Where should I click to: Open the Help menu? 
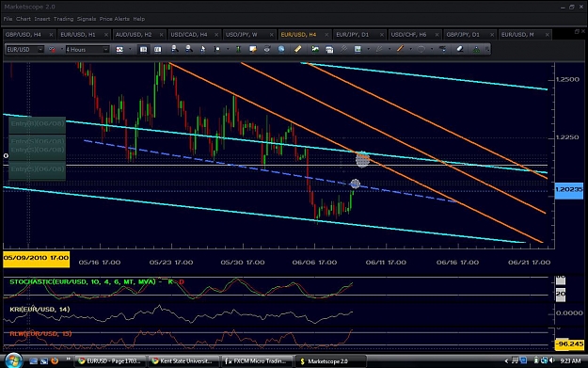pyautogui.click(x=138, y=19)
